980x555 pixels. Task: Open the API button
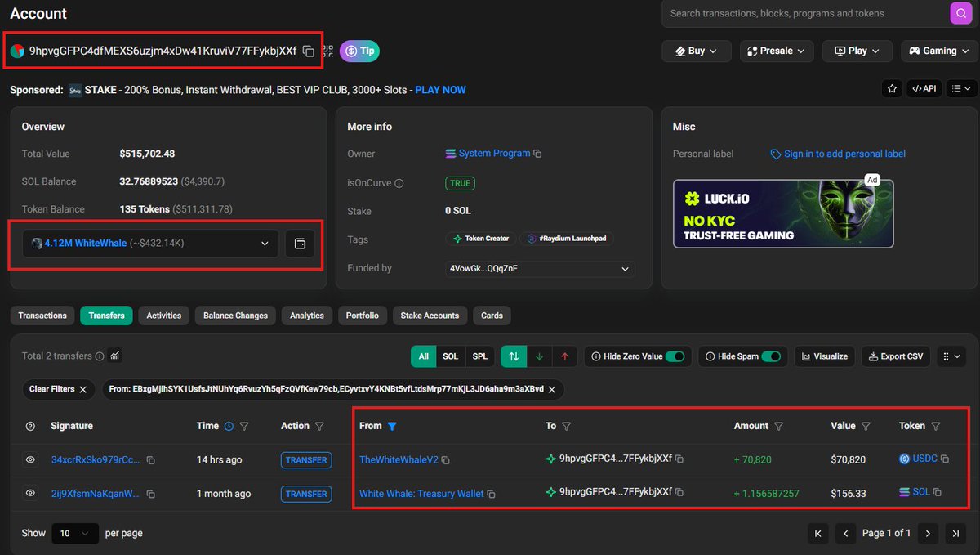click(924, 88)
